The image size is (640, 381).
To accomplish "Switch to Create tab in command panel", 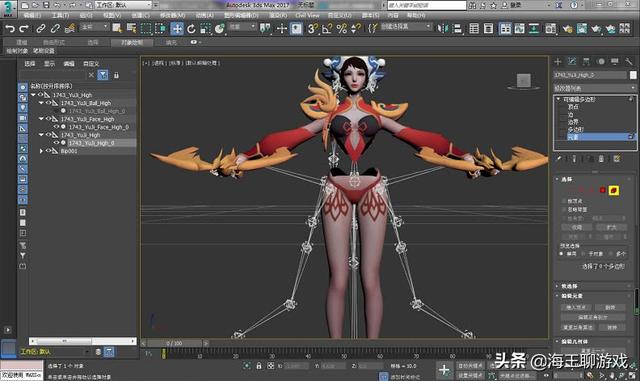I will pos(558,62).
